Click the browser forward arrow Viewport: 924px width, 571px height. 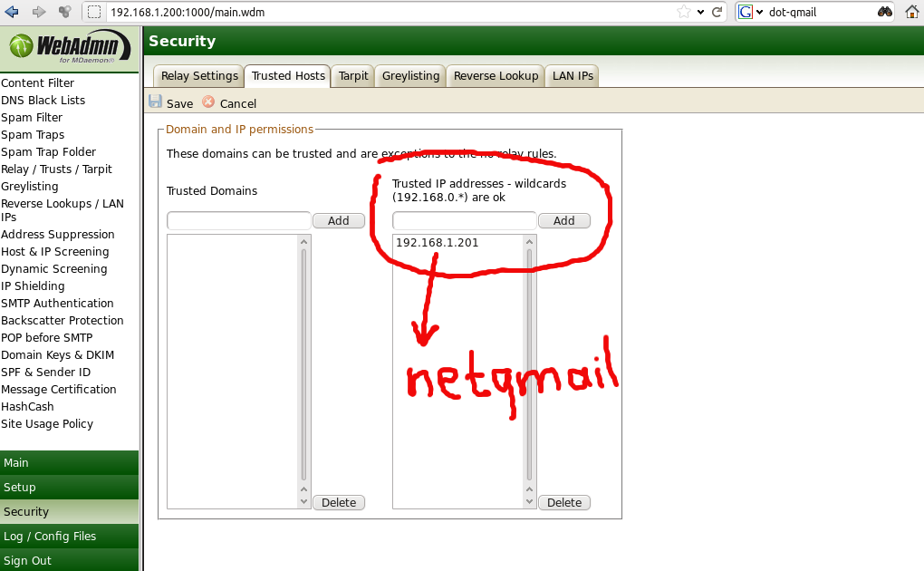[x=38, y=12]
